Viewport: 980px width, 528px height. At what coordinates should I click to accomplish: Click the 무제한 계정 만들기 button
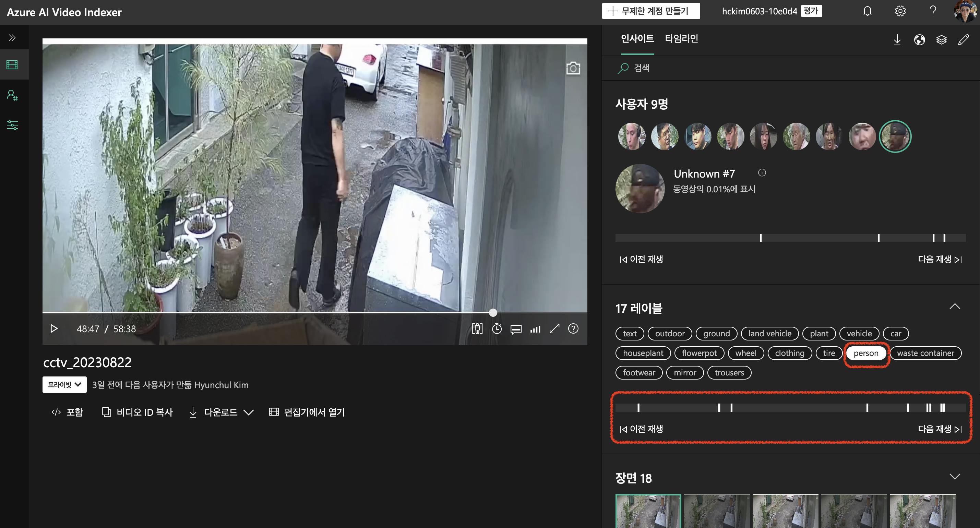650,11
